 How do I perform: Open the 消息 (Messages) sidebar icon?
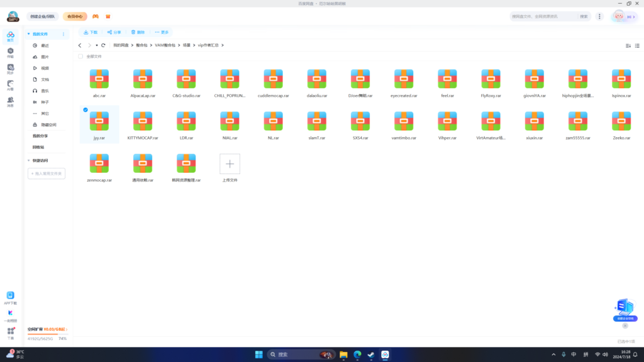(x=10, y=101)
